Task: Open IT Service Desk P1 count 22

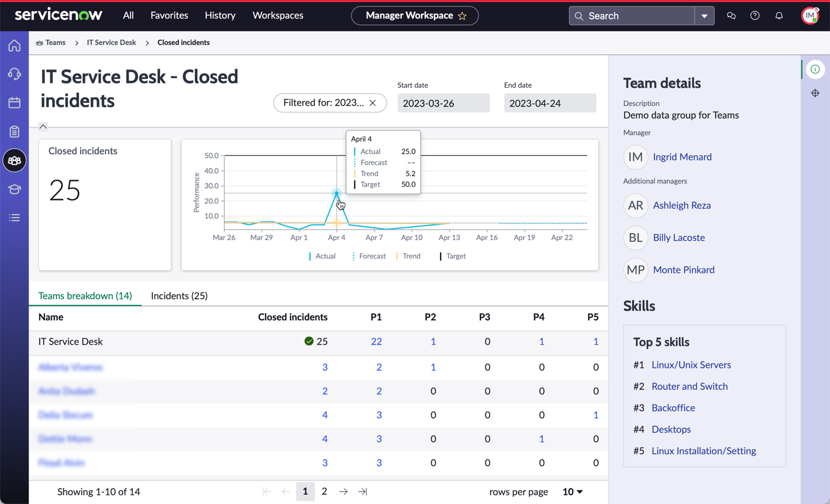Action: pyautogui.click(x=376, y=342)
